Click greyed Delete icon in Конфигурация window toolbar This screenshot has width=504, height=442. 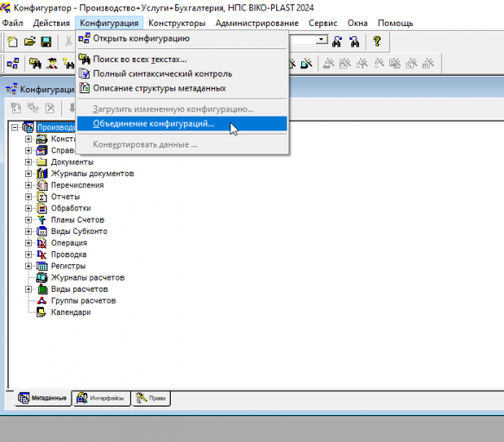point(50,108)
